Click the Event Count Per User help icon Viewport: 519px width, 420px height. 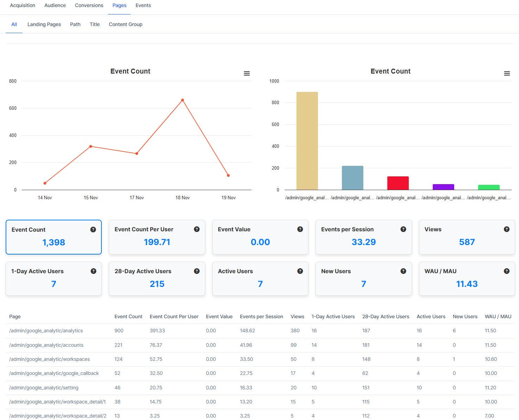(x=197, y=229)
